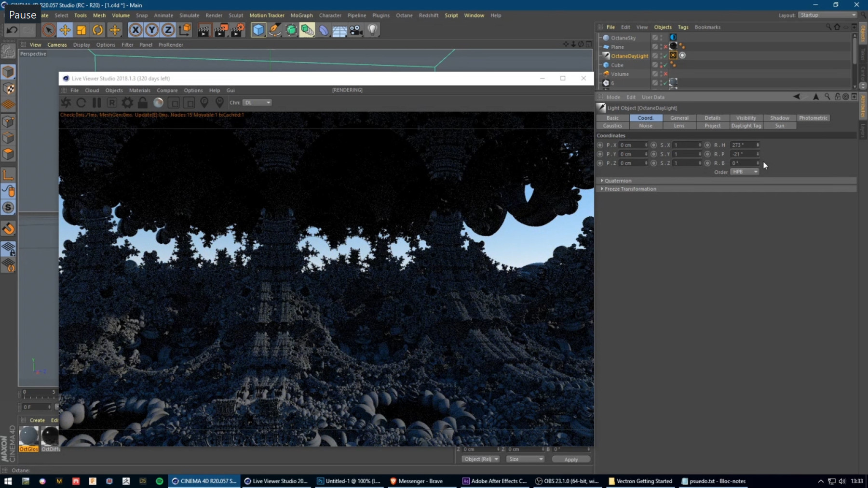Disable the Cube object's green checkmark

point(665,65)
